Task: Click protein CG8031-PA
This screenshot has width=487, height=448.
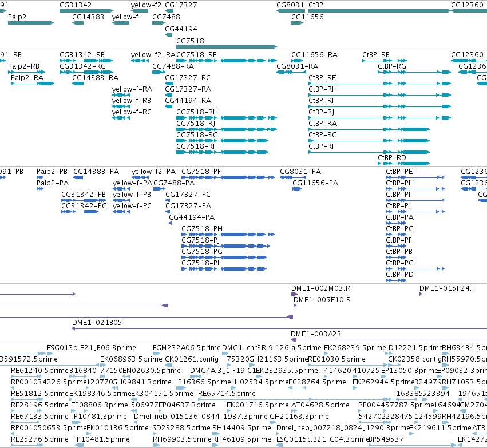Action: click(x=300, y=172)
